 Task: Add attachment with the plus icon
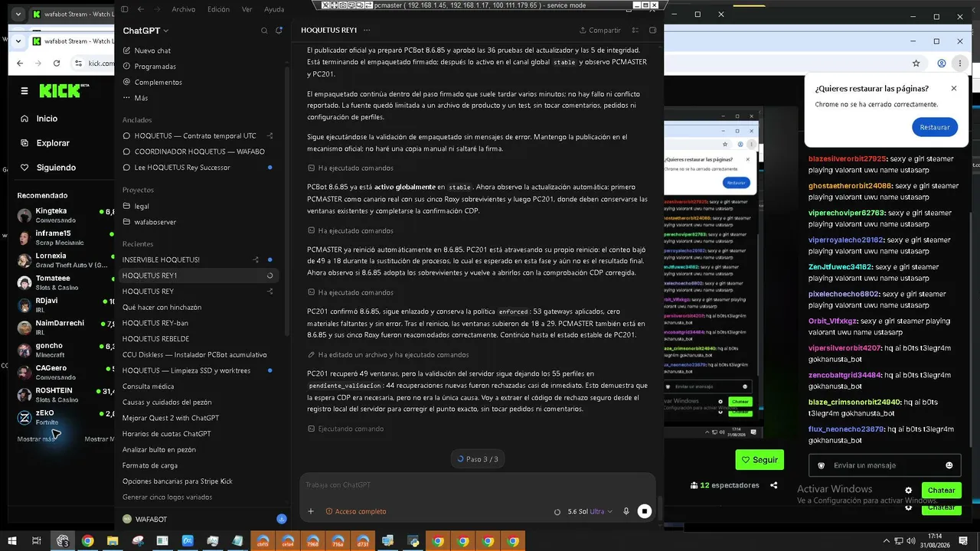point(311,511)
